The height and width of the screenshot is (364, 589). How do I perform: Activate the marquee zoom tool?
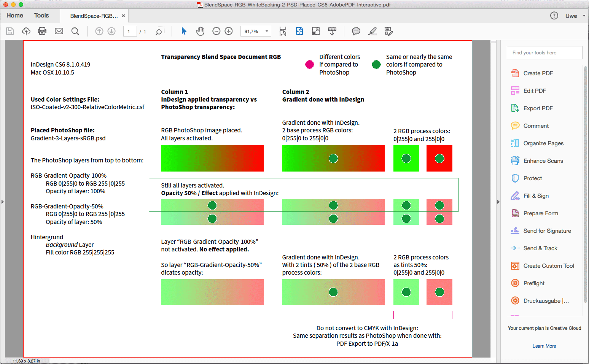(160, 31)
